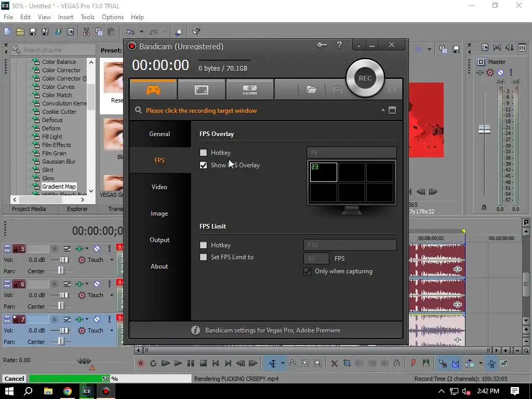Select top-center FPS overlay position

point(352,172)
